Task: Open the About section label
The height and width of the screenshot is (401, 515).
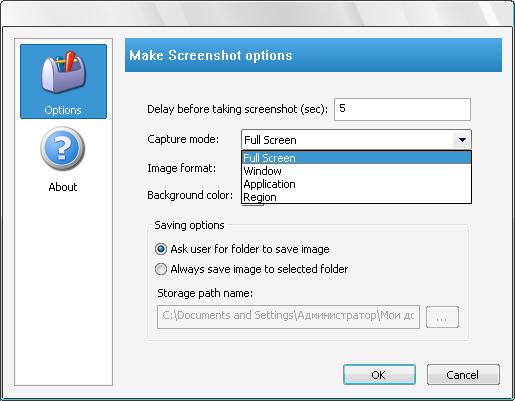Action: pyautogui.click(x=63, y=187)
